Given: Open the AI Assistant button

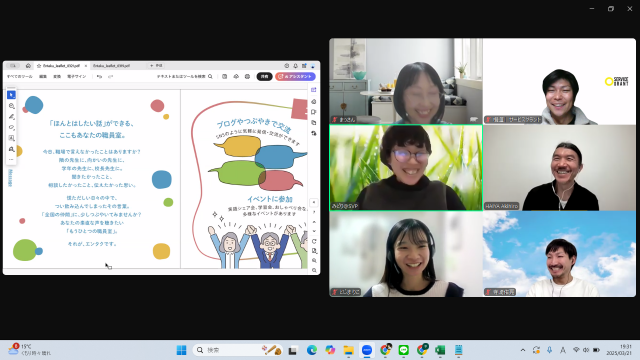Looking at the screenshot, I should tap(295, 76).
